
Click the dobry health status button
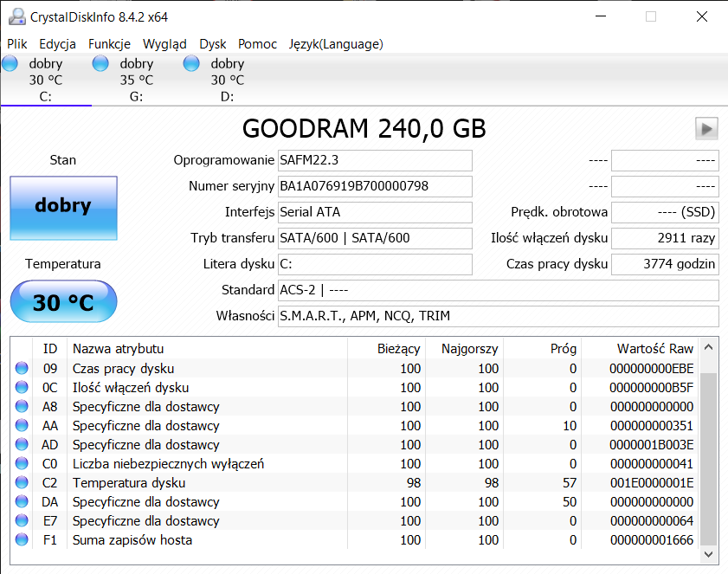(63, 208)
